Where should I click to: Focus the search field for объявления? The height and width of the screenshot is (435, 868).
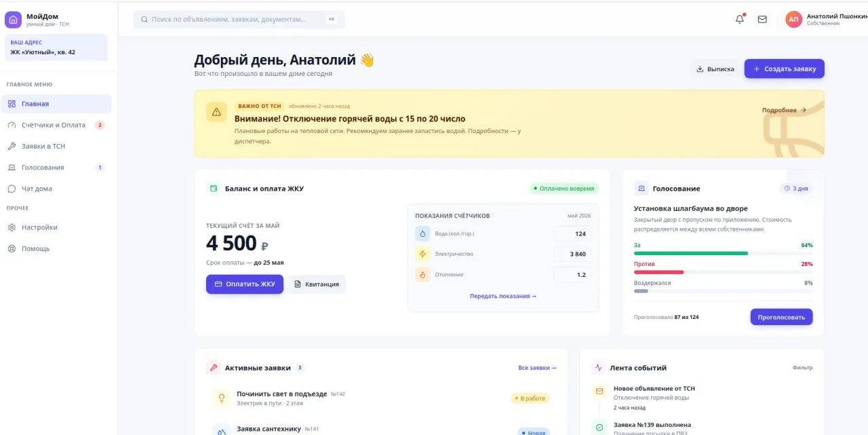click(x=239, y=20)
